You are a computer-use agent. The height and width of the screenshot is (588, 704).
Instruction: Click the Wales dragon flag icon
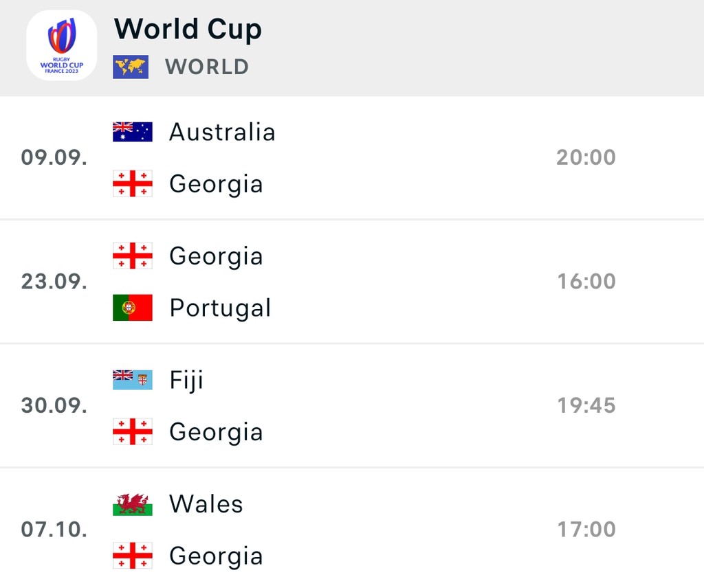click(x=133, y=504)
